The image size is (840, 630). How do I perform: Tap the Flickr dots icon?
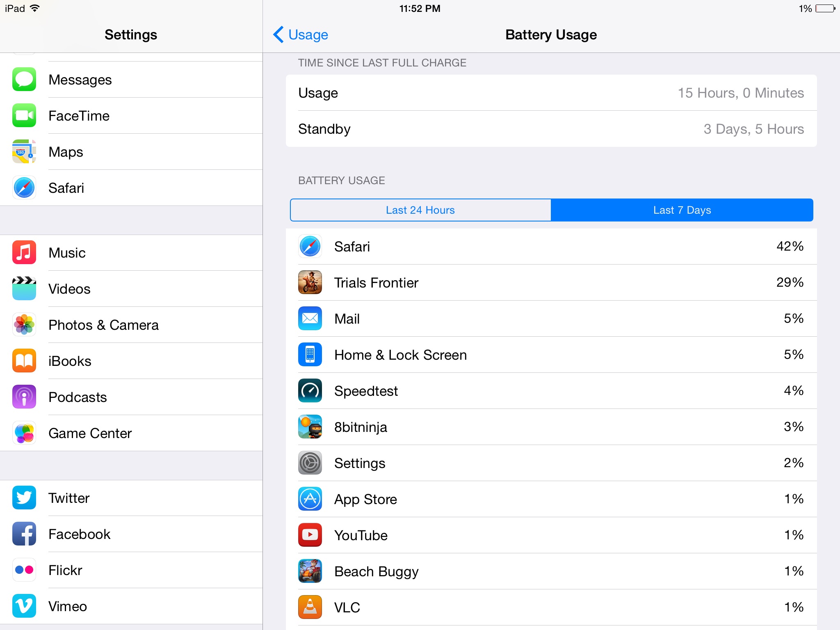pyautogui.click(x=24, y=570)
